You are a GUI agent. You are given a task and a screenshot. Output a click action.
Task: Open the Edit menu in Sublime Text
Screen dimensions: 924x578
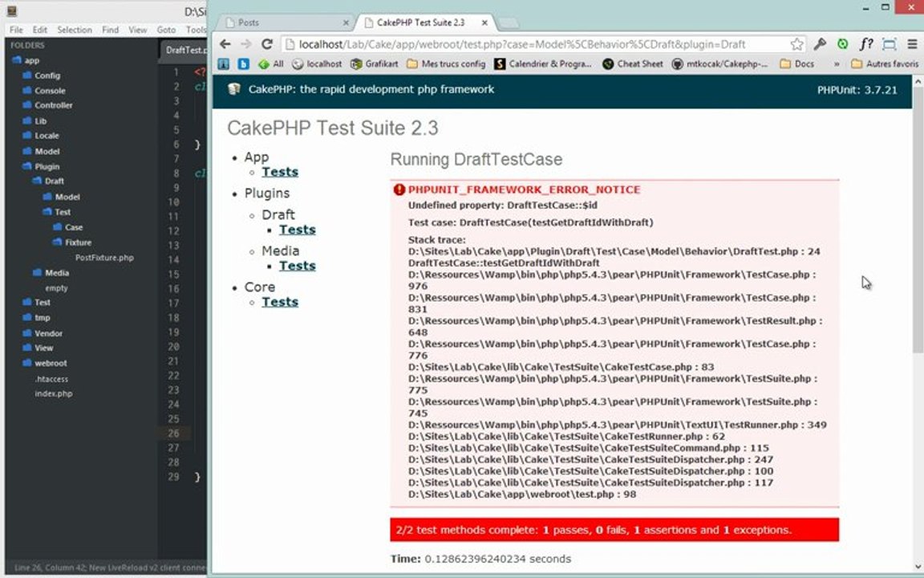[40, 30]
